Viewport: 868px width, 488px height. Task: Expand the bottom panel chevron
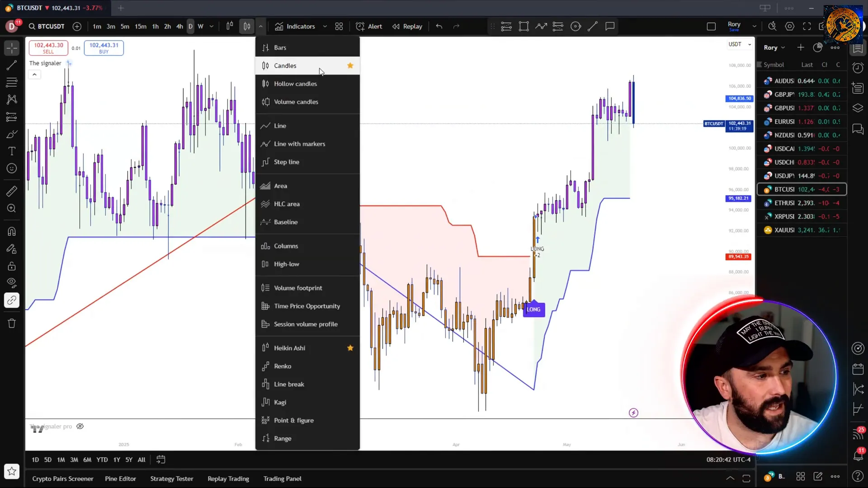730,478
